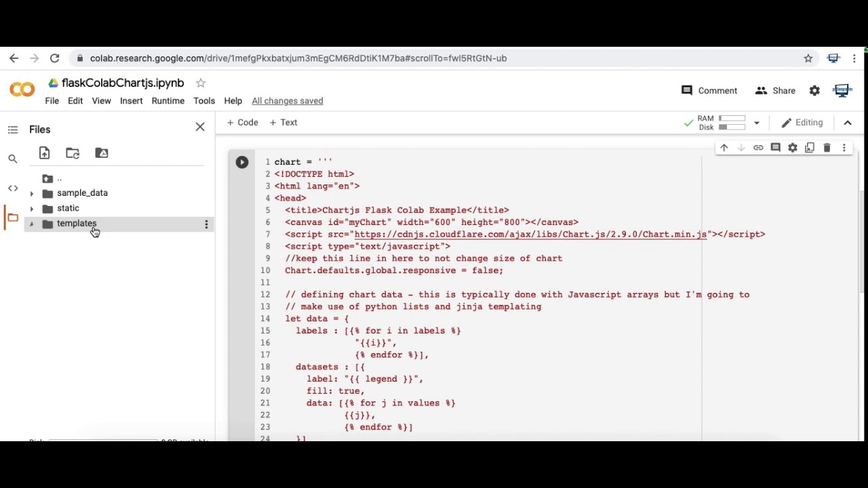The height and width of the screenshot is (488, 868).
Task: Mount Google Drive icon
Action: [102, 153]
